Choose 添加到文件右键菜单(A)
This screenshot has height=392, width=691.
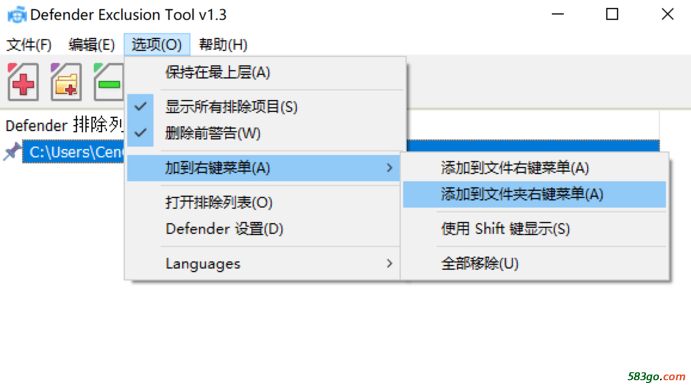(535, 168)
